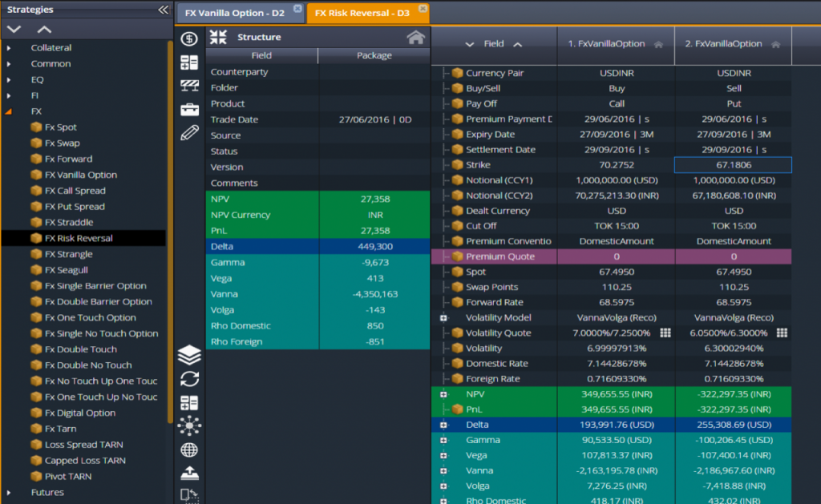Click the dollar coin icon in vertical toolbar

[x=189, y=38]
